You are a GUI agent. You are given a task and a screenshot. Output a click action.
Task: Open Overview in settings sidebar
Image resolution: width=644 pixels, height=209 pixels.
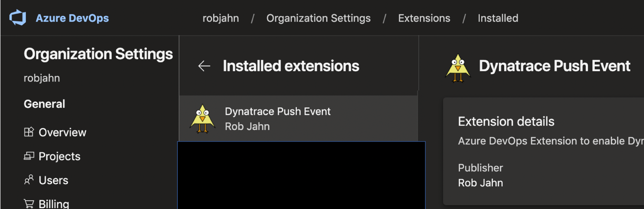click(x=62, y=132)
